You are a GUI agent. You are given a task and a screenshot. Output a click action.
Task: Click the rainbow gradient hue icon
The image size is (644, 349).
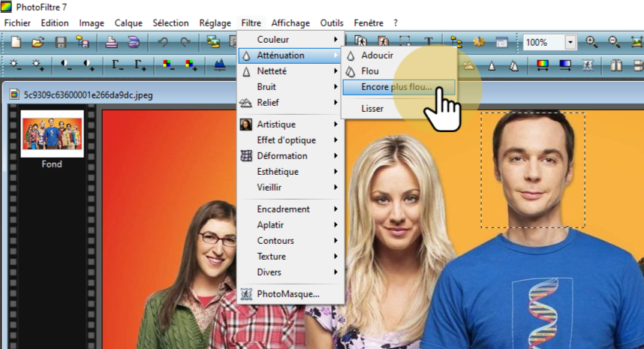tap(543, 65)
